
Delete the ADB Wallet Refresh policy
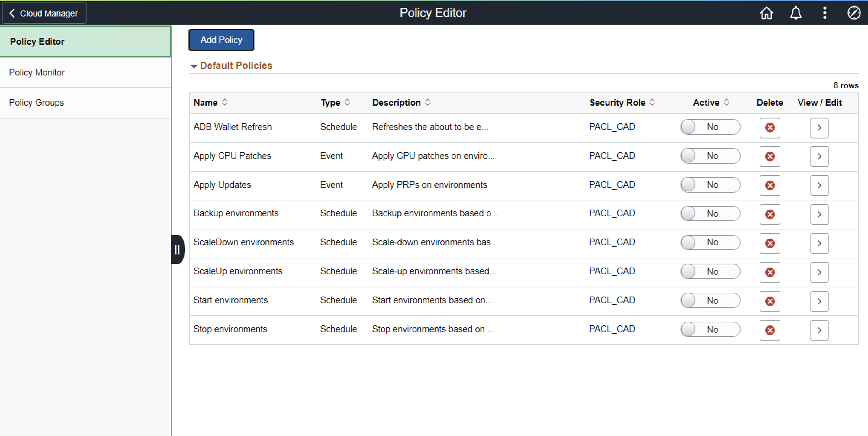point(770,128)
